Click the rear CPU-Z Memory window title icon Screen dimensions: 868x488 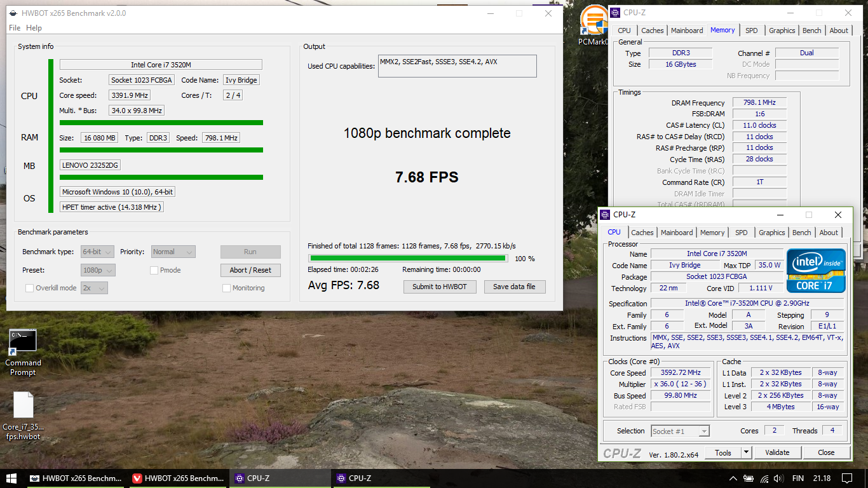tap(616, 12)
